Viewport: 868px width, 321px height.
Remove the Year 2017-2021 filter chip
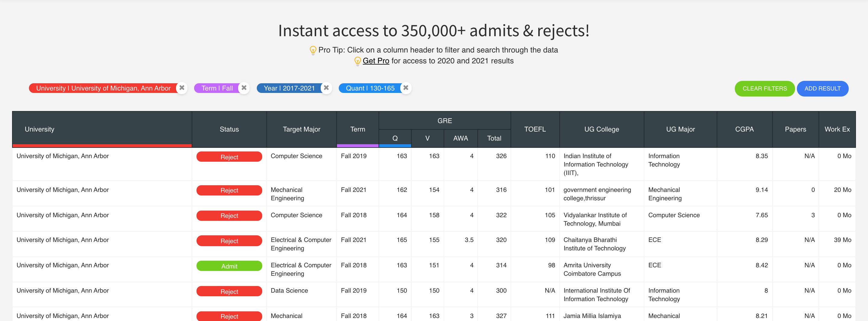point(326,88)
